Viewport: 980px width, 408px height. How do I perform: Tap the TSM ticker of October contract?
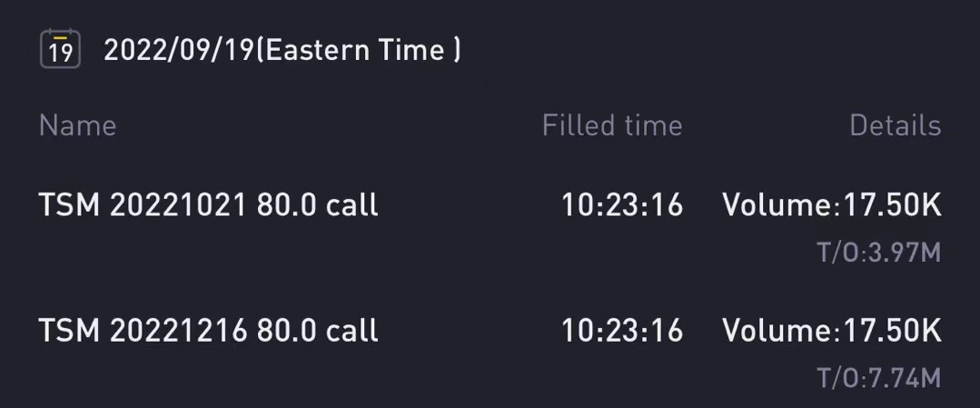[x=69, y=205]
